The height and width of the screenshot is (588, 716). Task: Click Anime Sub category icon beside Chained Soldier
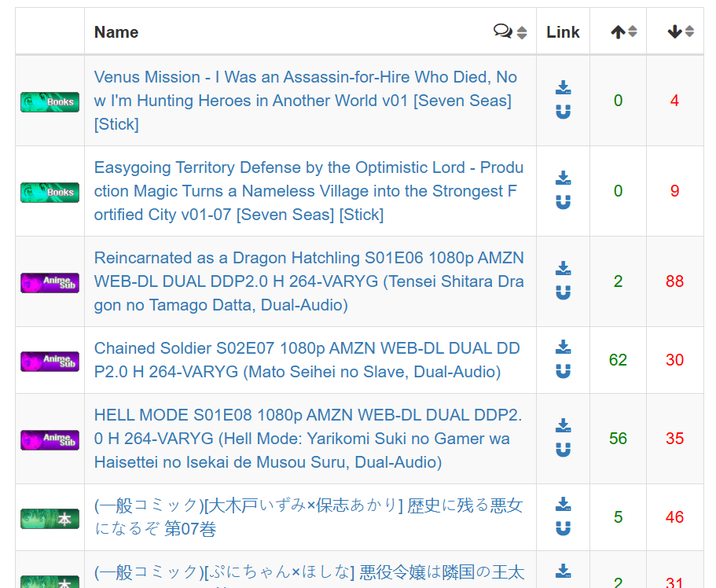click(x=50, y=361)
